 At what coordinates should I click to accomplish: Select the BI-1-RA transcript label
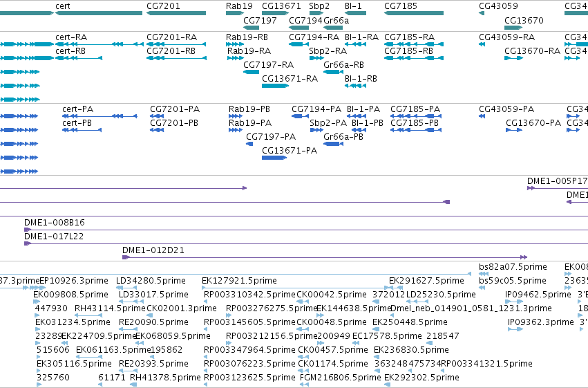point(361,37)
